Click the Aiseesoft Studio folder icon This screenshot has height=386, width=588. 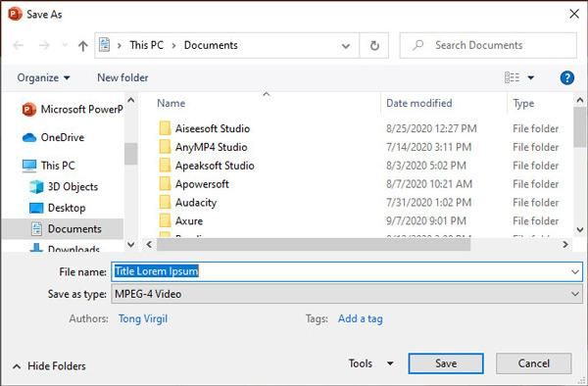point(165,128)
